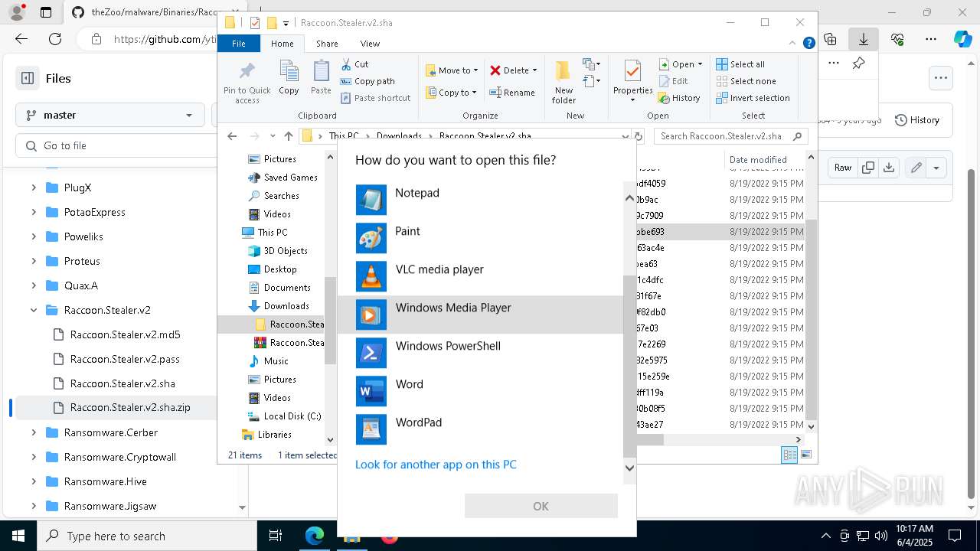Click Invert selection in the ribbon
This screenshot has height=551, width=980.
(x=753, y=98)
